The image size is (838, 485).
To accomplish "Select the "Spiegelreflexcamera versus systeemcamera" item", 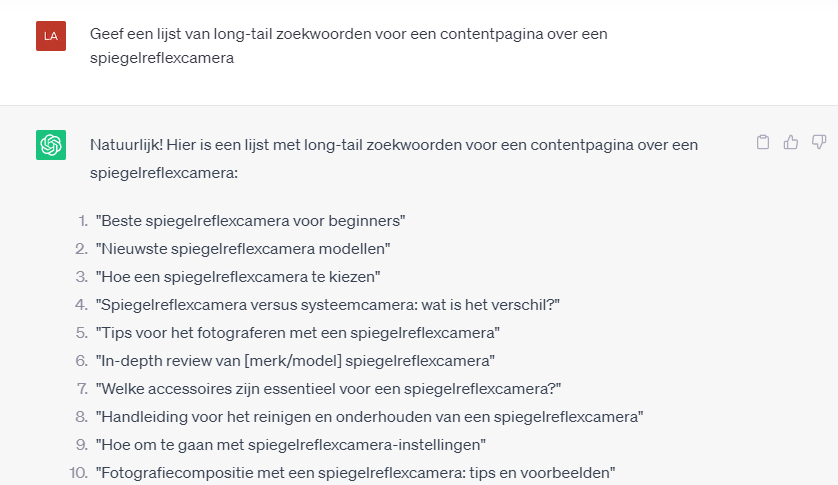I will 327,304.
